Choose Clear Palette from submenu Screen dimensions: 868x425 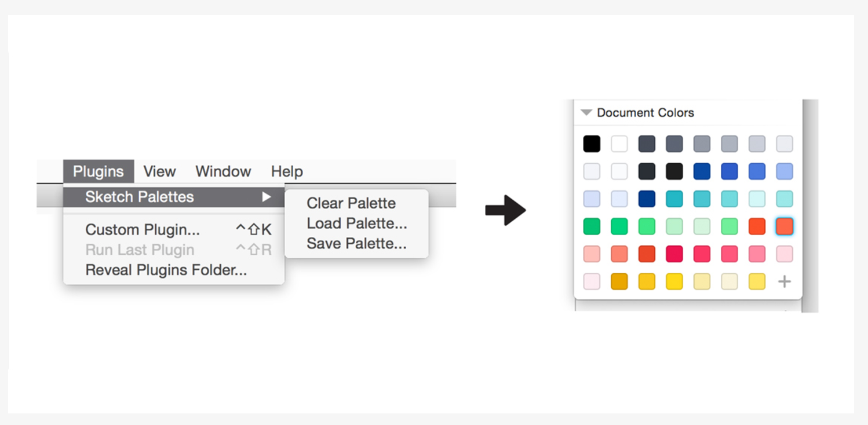click(351, 203)
